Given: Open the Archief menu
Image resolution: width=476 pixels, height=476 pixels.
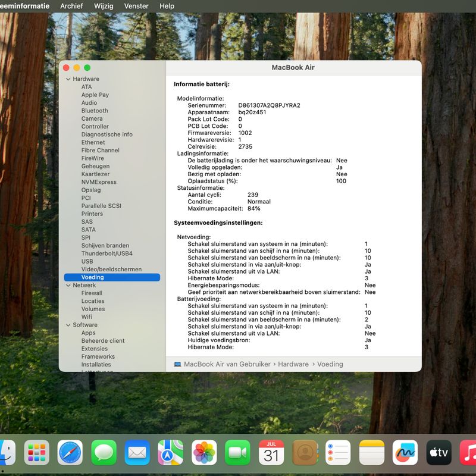Looking at the screenshot, I should point(71,6).
